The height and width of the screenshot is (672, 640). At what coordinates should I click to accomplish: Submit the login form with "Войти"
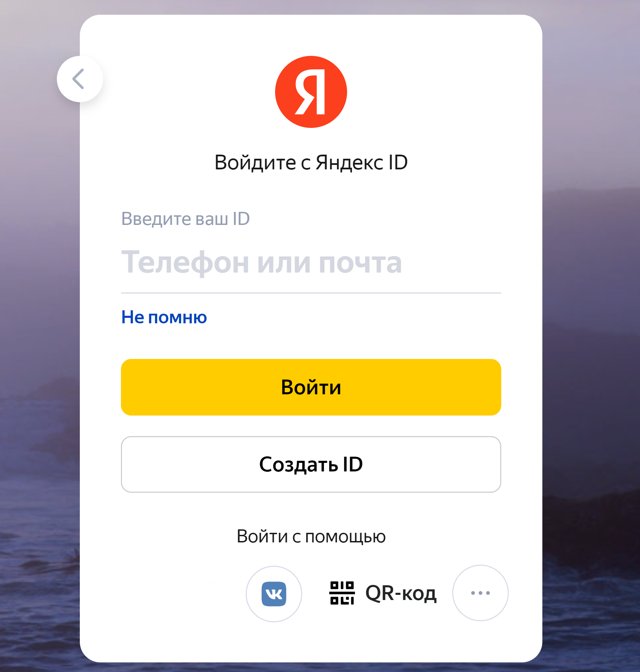point(311,387)
